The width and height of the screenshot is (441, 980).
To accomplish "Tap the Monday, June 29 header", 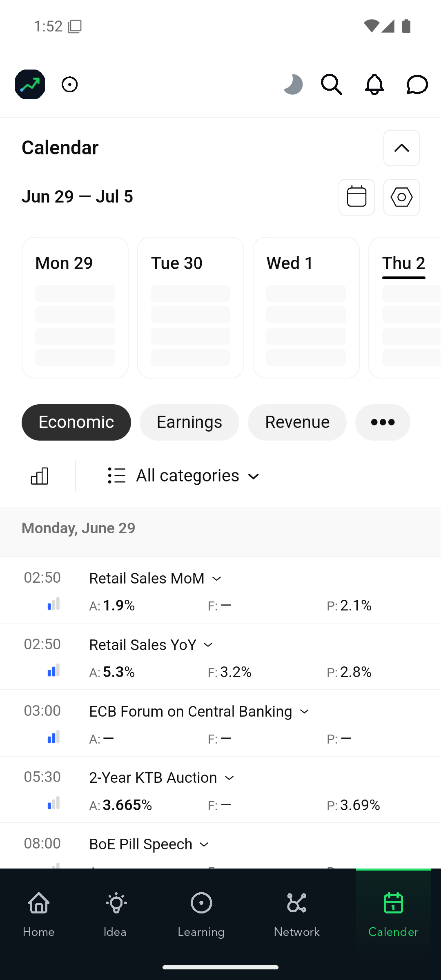I will [x=78, y=528].
